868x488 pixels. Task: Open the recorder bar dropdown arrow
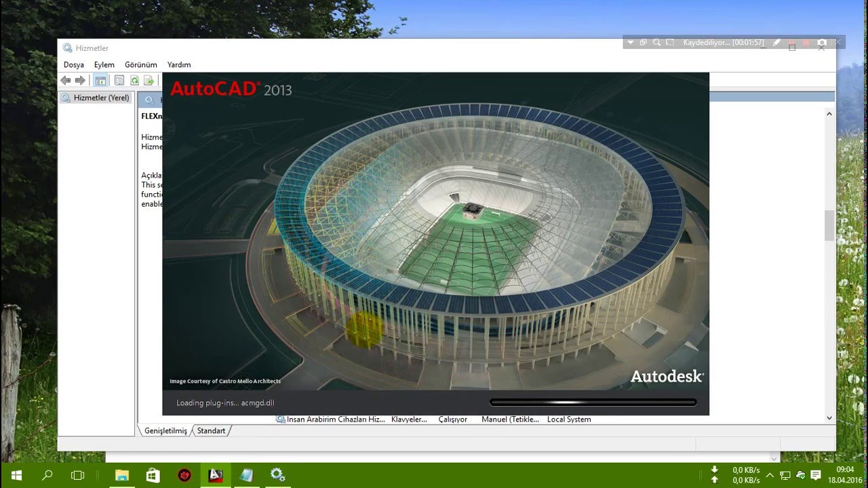tap(631, 43)
